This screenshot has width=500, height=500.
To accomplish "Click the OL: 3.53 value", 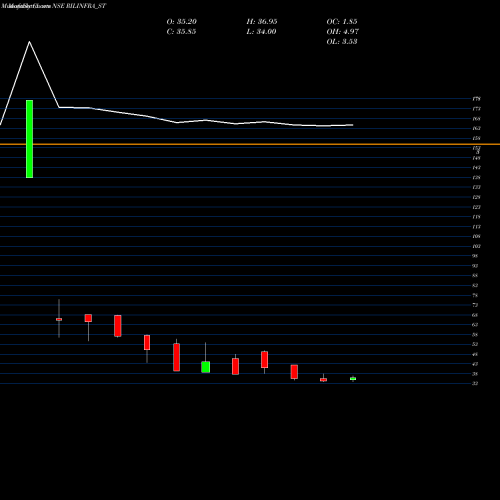I will tap(342, 42).
